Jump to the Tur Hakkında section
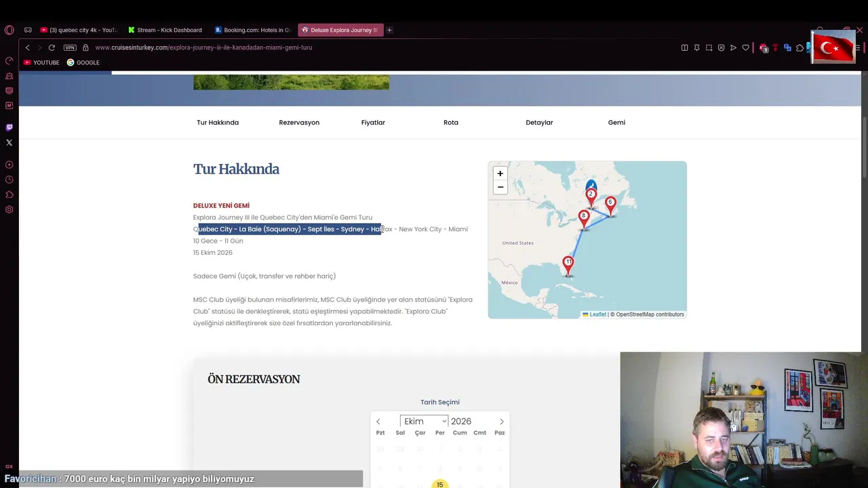The width and height of the screenshot is (868, 488). [x=218, y=123]
